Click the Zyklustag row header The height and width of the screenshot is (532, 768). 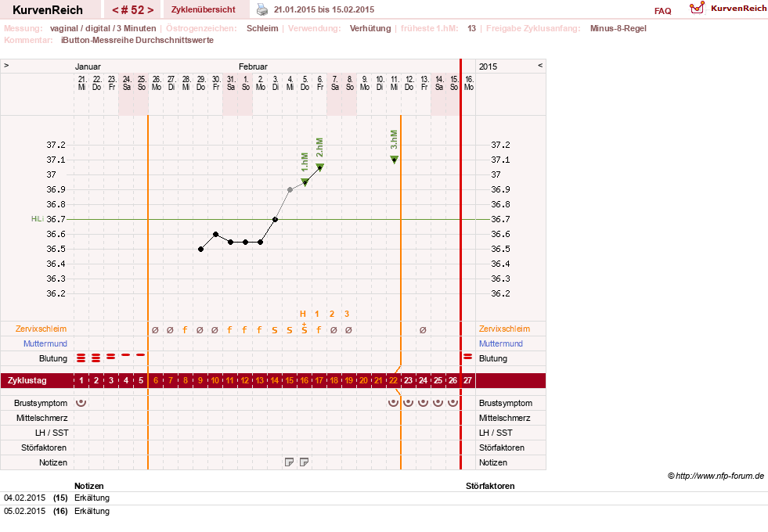(x=27, y=380)
